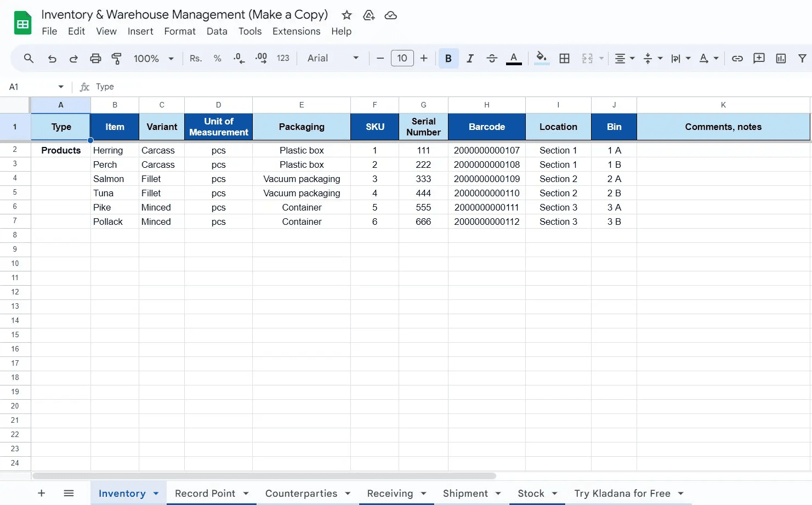Open the Inventory sheet tab arrow menu
The image size is (812, 505).
point(156,493)
